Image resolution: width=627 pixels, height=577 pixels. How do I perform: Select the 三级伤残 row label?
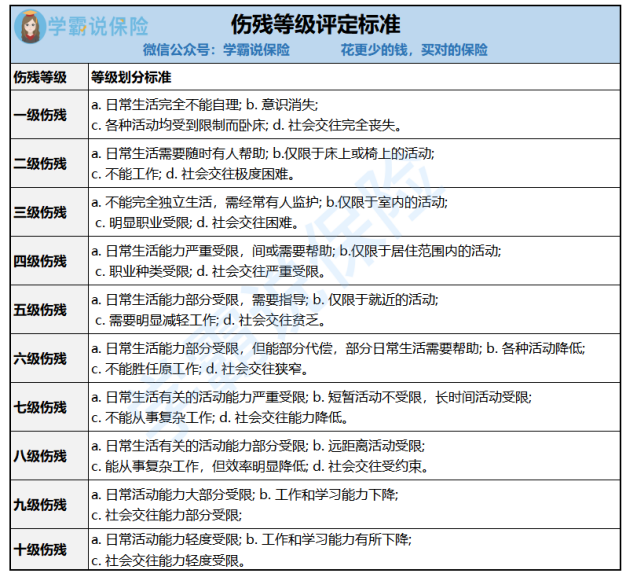(x=40, y=212)
